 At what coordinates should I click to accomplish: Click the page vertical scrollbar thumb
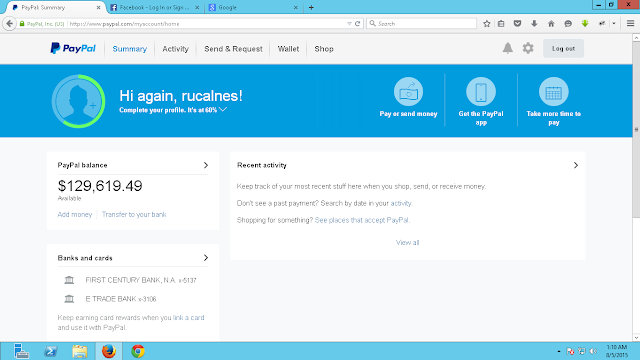tap(636, 129)
